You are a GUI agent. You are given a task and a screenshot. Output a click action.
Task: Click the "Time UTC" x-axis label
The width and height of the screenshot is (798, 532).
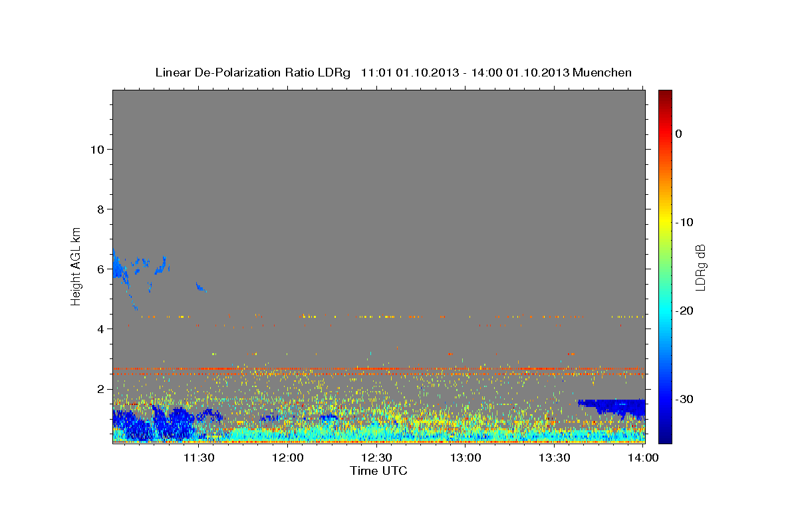378,471
